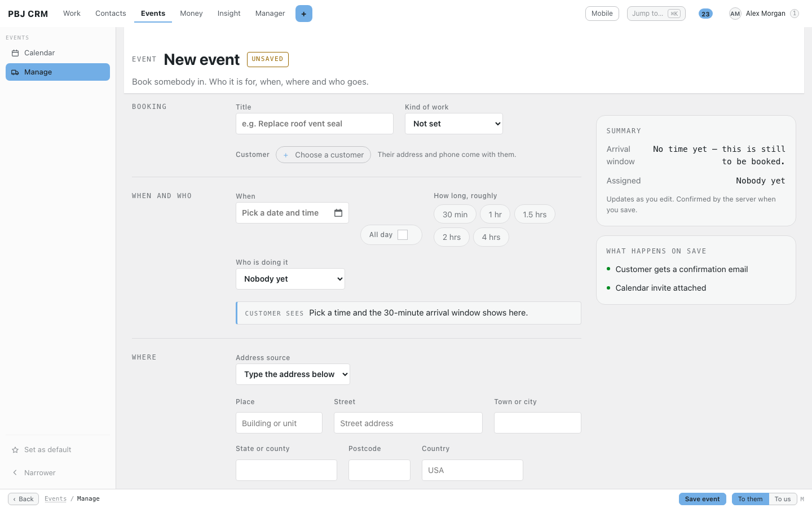Click the Building or unit field
Screen dimensions: 812x508
[279, 423]
